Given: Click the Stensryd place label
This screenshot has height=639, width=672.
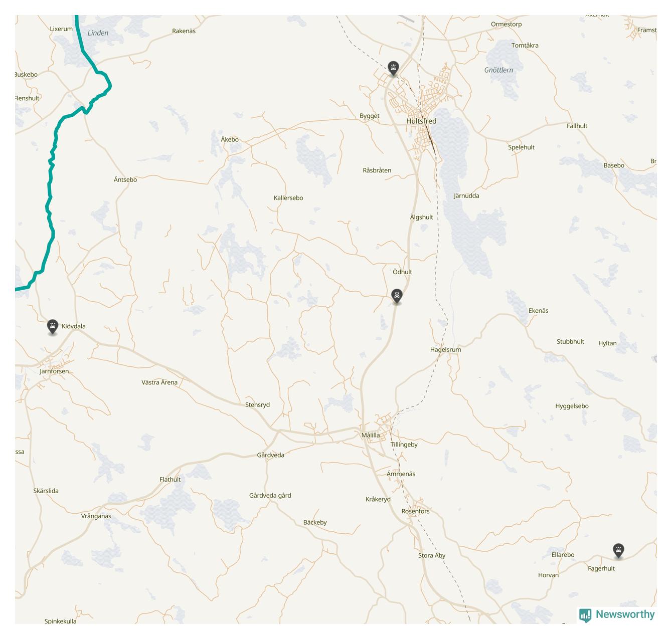Looking at the screenshot, I should [x=257, y=405].
